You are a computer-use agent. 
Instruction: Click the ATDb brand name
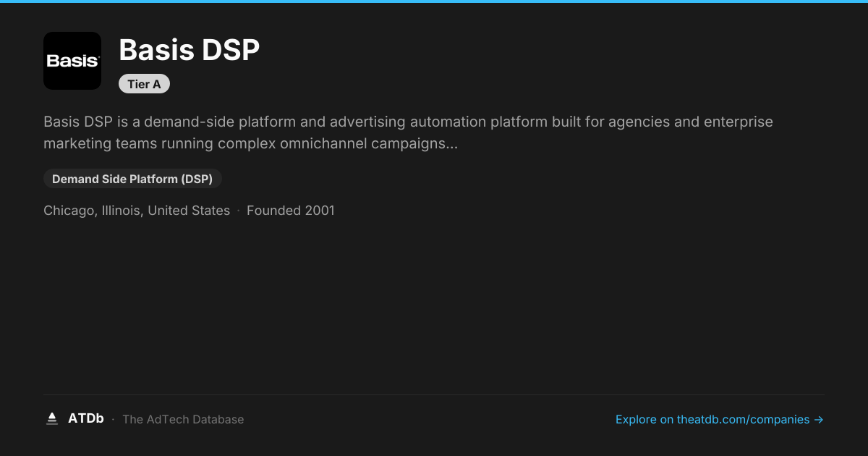point(86,418)
